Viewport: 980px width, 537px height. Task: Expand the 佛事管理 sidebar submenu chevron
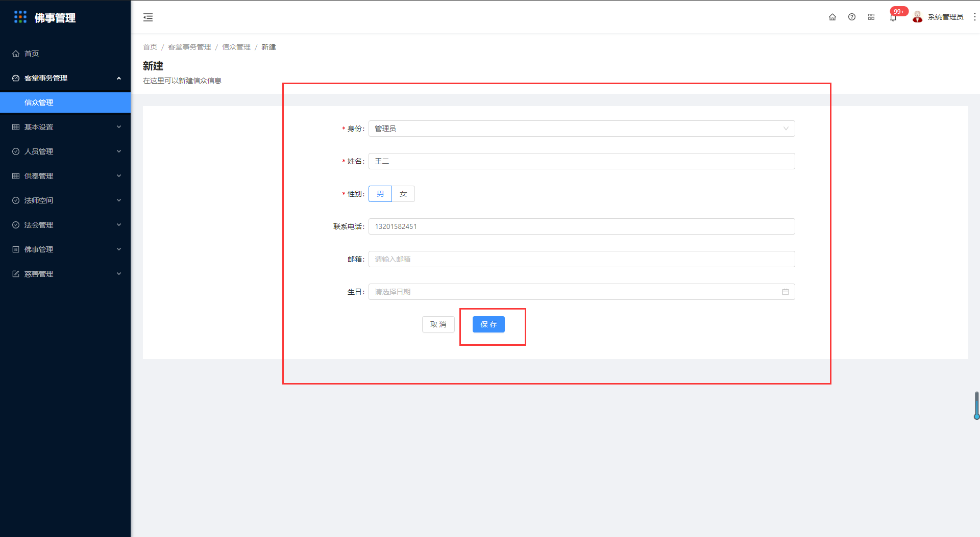[x=119, y=249]
